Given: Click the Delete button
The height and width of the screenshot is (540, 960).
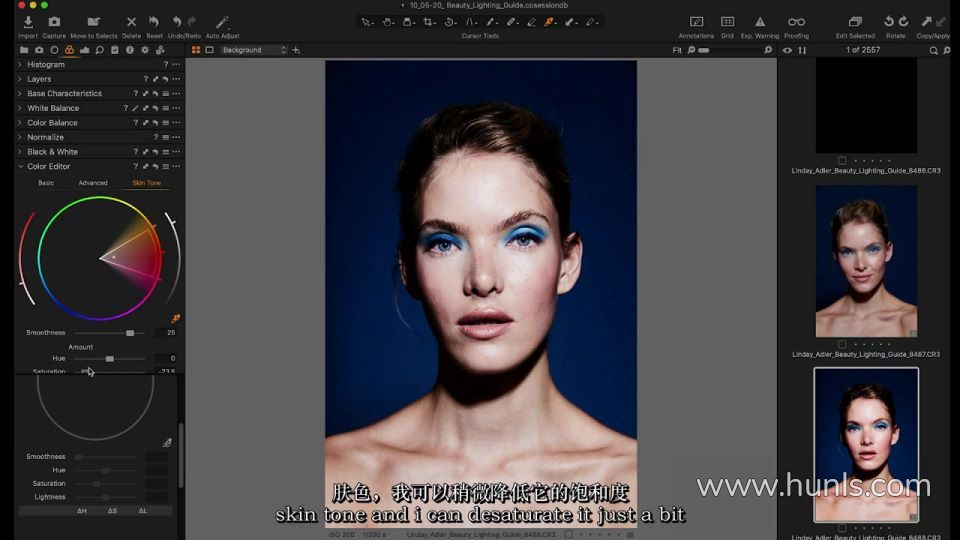Looking at the screenshot, I should [x=131, y=27].
